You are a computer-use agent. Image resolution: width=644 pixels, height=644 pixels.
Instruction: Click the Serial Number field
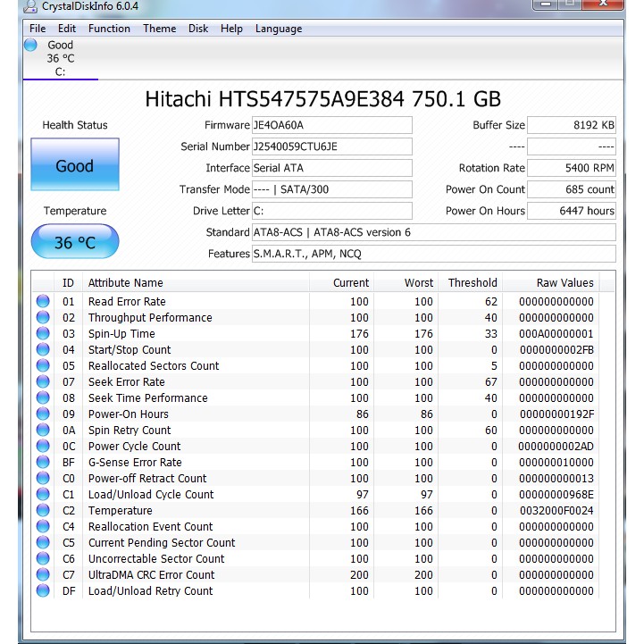coord(331,146)
